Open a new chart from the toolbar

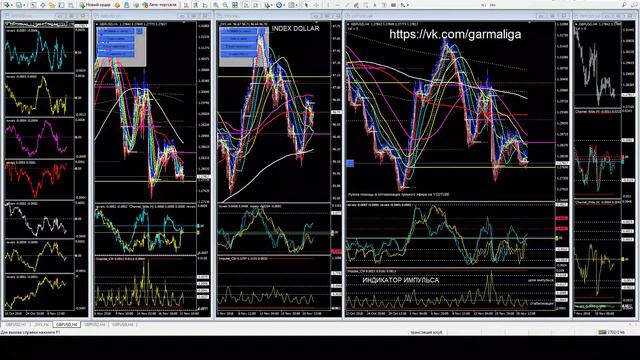point(6,5)
